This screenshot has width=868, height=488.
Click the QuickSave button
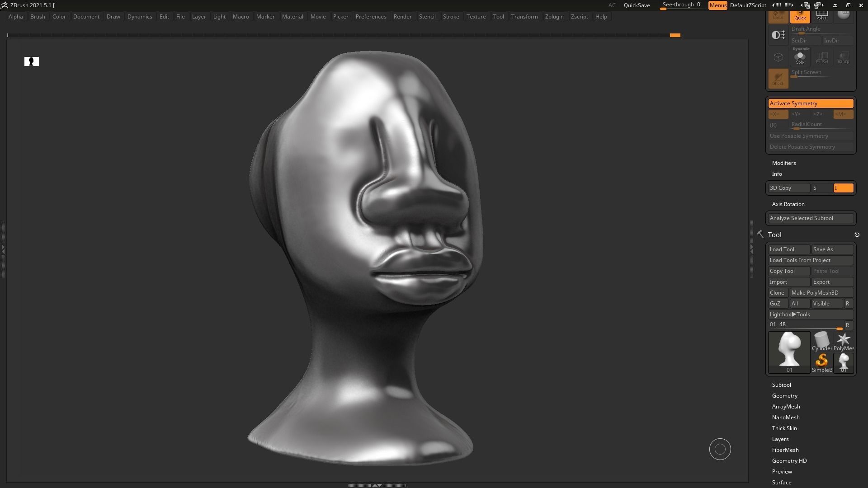(x=637, y=5)
